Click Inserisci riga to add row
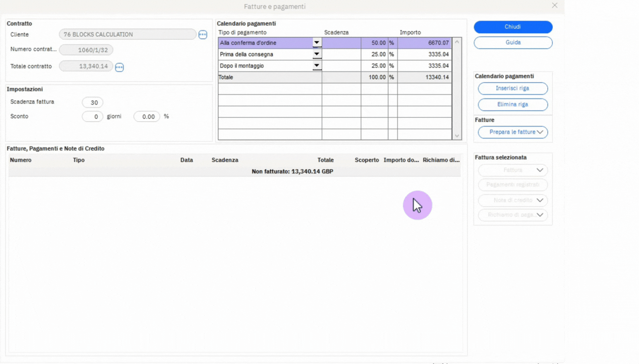This screenshot has height=364, width=639. [x=512, y=88]
